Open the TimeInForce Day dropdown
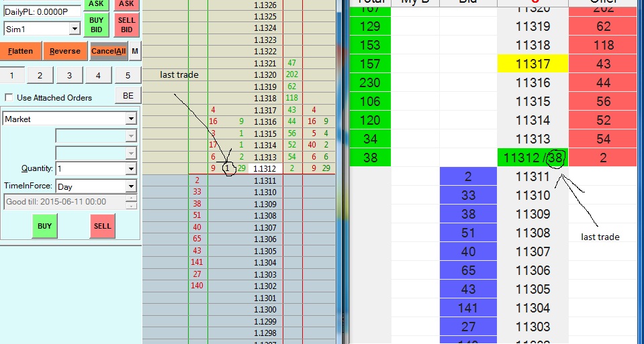Viewport: 644px width, 344px height. point(131,186)
